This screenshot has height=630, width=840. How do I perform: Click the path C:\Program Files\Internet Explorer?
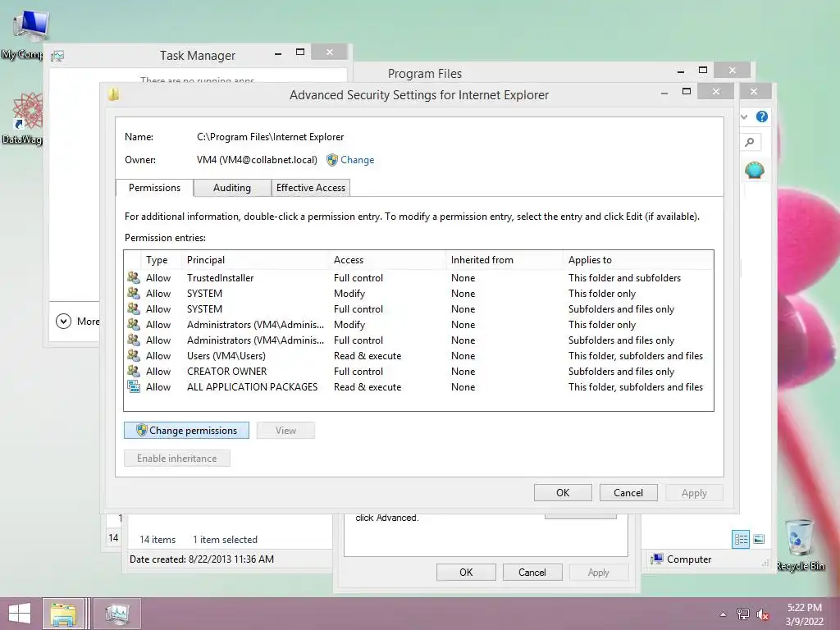(x=270, y=137)
